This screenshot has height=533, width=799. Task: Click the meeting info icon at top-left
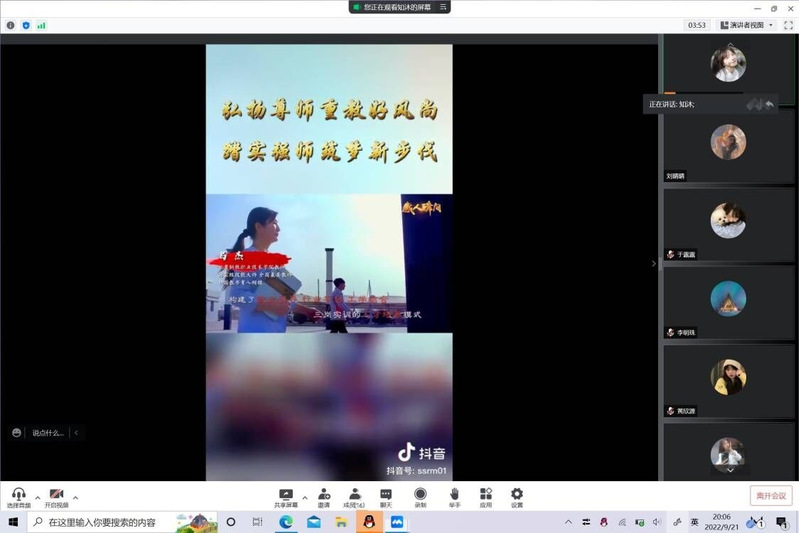(x=11, y=25)
